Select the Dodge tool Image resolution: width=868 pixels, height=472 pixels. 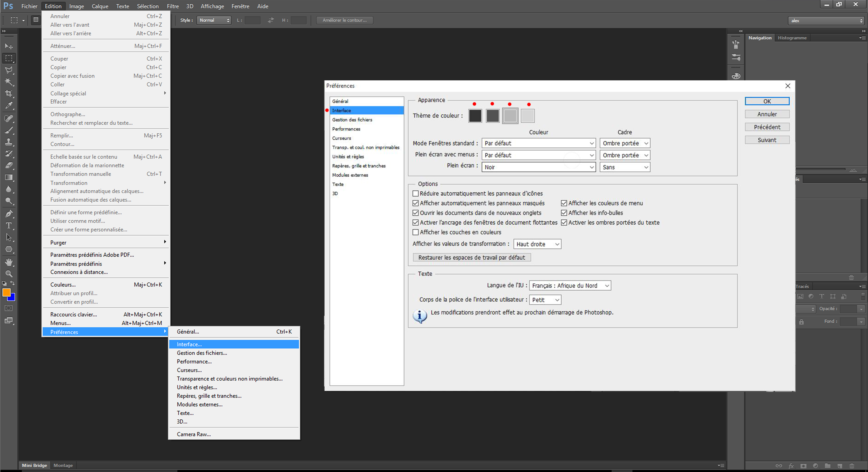click(x=9, y=201)
